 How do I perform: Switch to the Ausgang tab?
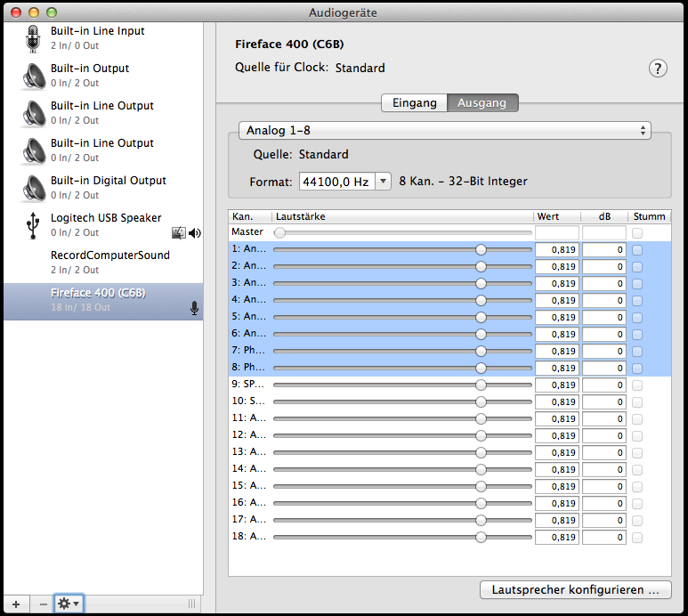[x=482, y=102]
